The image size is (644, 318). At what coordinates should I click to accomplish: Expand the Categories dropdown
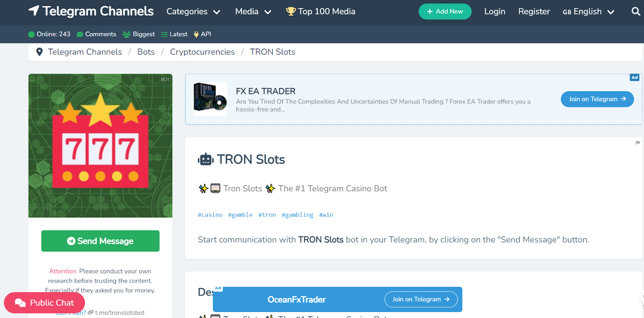(193, 12)
